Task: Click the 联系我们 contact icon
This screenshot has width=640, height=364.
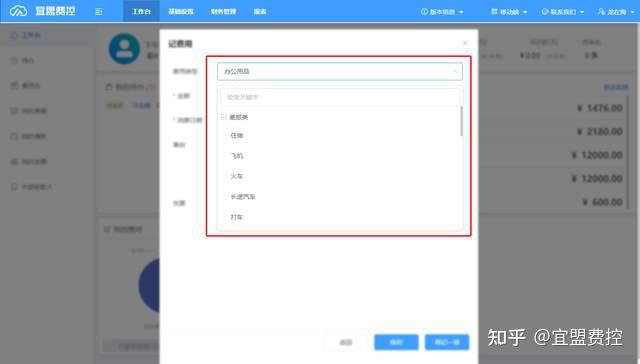Action: pos(545,12)
